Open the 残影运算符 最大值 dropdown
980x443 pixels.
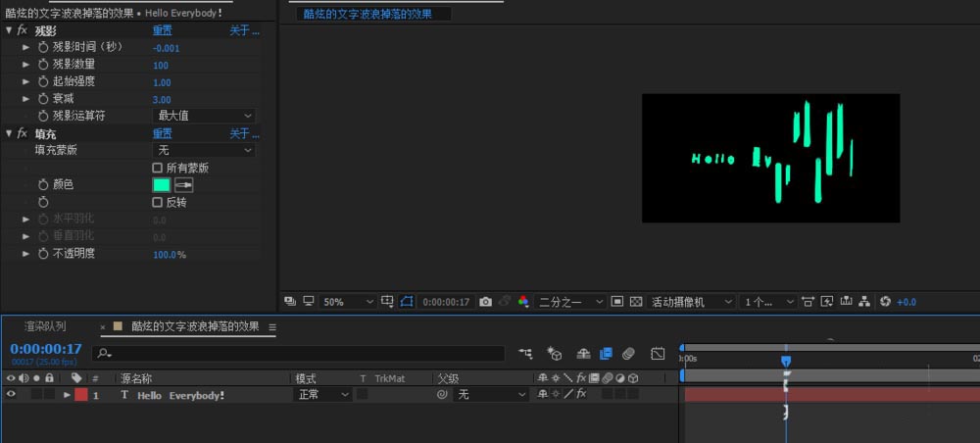click(x=204, y=116)
